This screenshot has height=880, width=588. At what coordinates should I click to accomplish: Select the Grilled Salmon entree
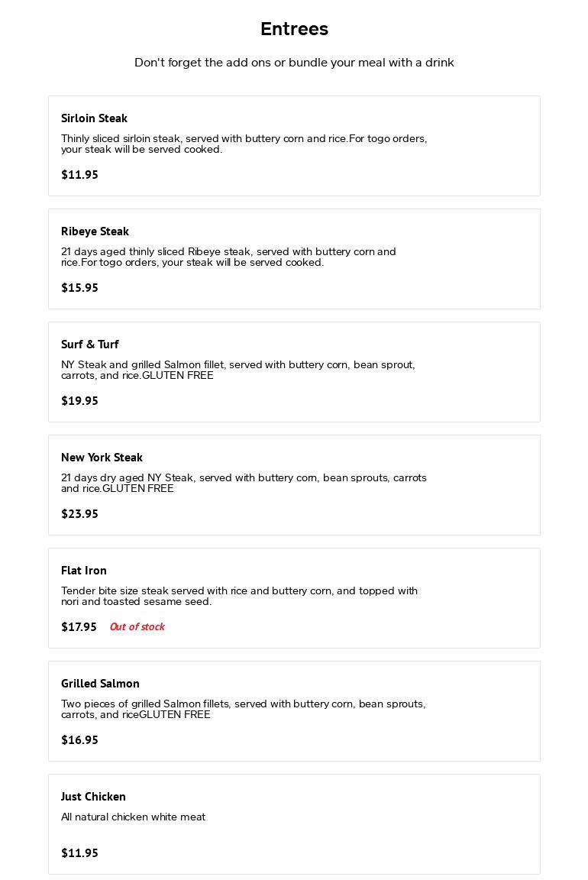coord(100,684)
